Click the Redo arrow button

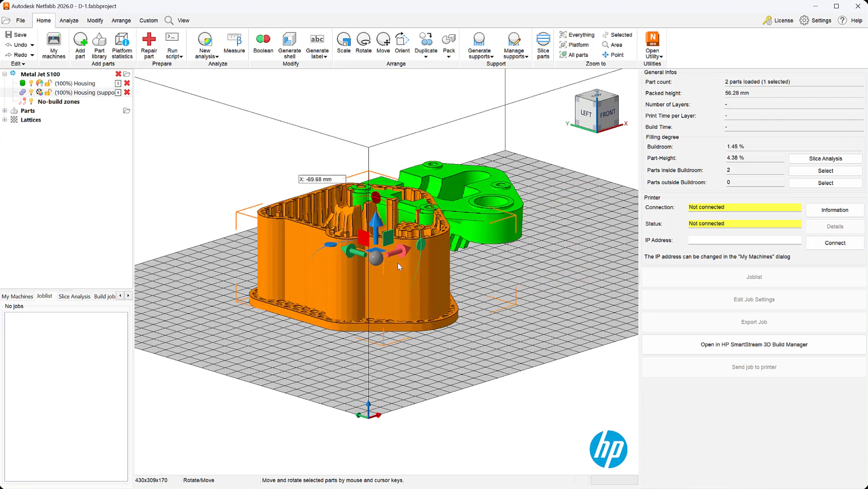[9, 55]
